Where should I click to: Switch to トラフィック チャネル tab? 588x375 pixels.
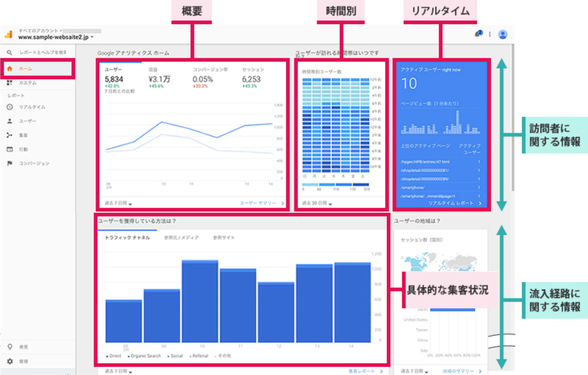point(127,238)
